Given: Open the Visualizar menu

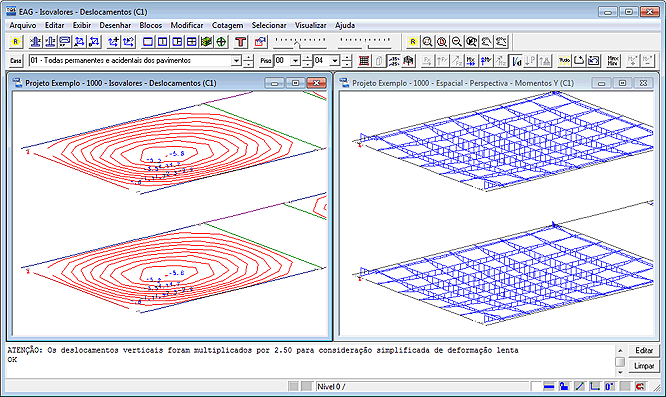Looking at the screenshot, I should point(310,25).
